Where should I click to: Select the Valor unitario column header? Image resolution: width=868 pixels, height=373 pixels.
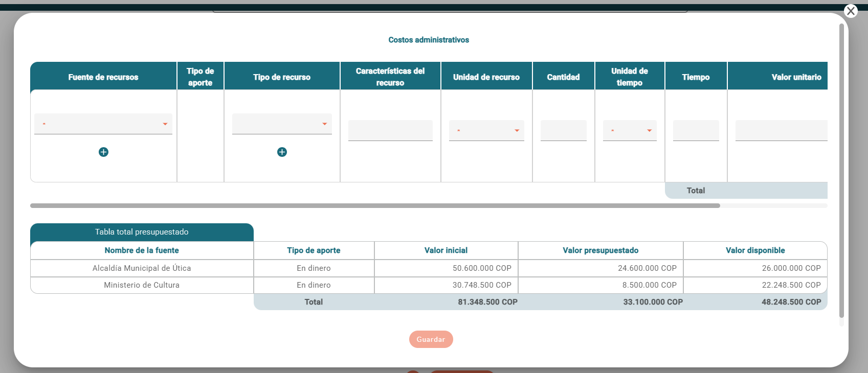pyautogui.click(x=777, y=77)
